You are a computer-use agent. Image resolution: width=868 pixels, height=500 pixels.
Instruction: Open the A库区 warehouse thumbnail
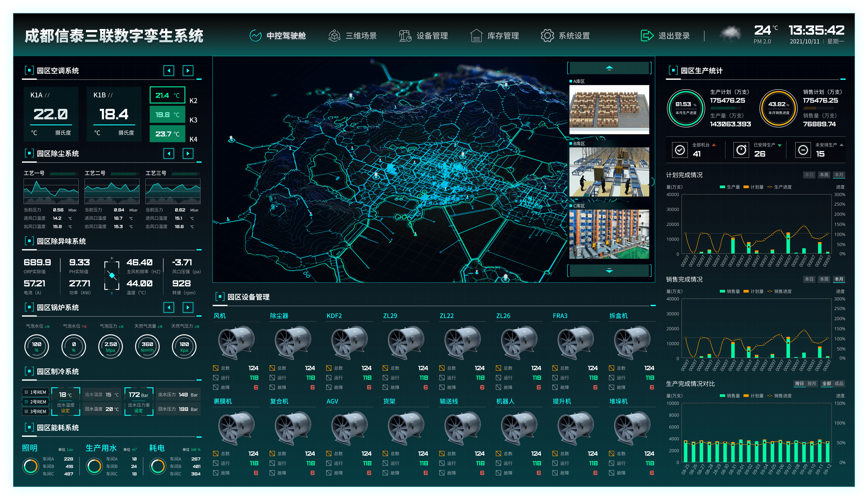[609, 109]
